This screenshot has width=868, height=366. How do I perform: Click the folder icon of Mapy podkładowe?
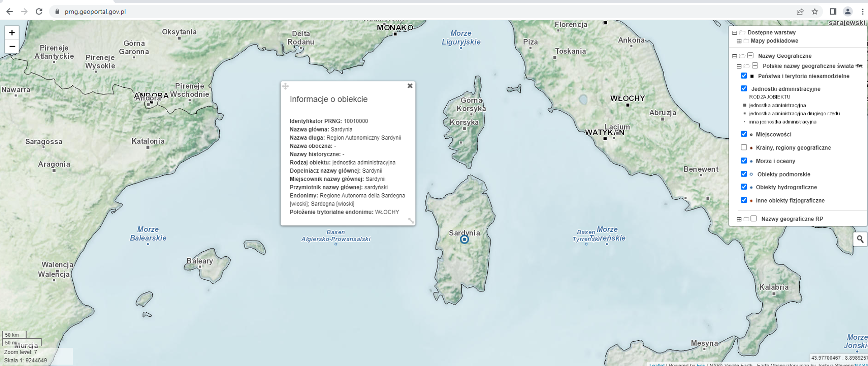(746, 41)
